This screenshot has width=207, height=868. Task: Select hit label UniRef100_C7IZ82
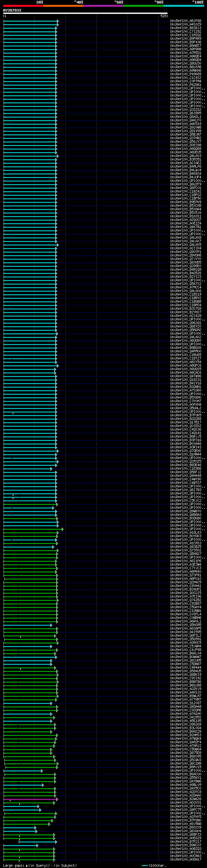coord(186,31)
